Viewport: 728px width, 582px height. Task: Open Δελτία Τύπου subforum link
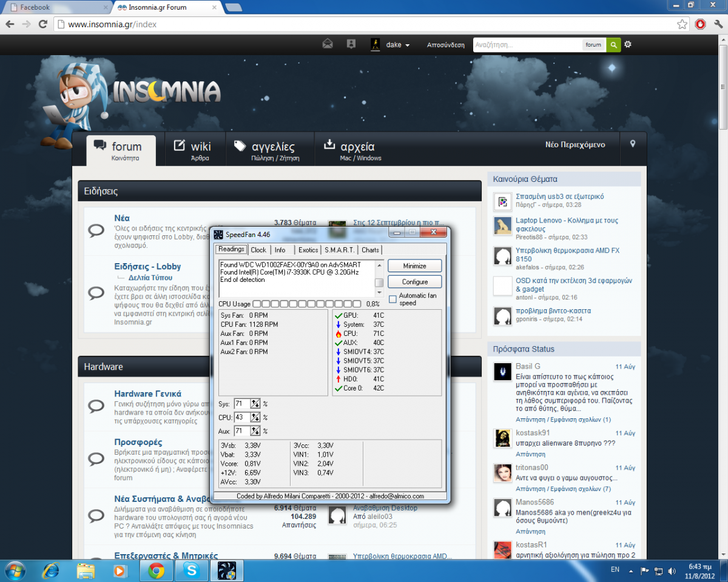click(x=150, y=277)
